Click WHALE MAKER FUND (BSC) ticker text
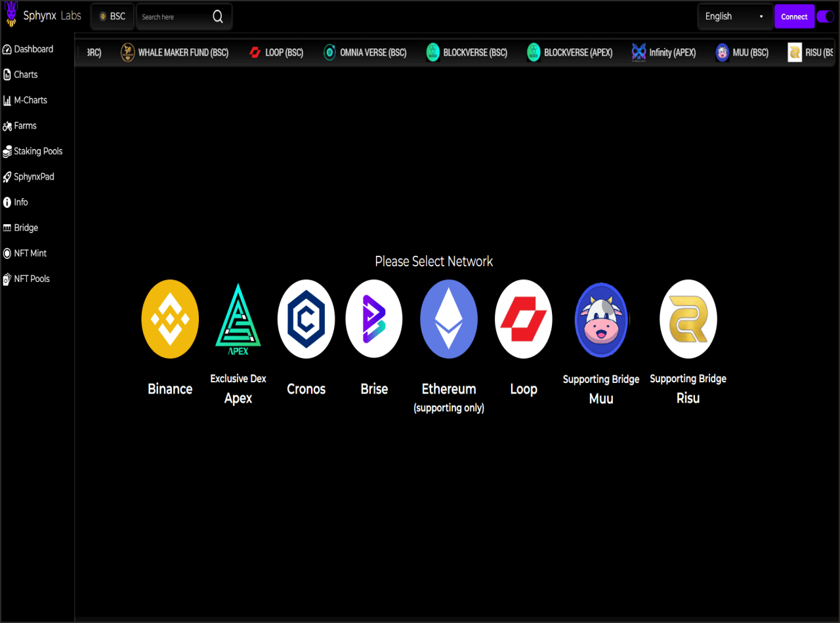Image resolution: width=840 pixels, height=623 pixels. pos(183,52)
